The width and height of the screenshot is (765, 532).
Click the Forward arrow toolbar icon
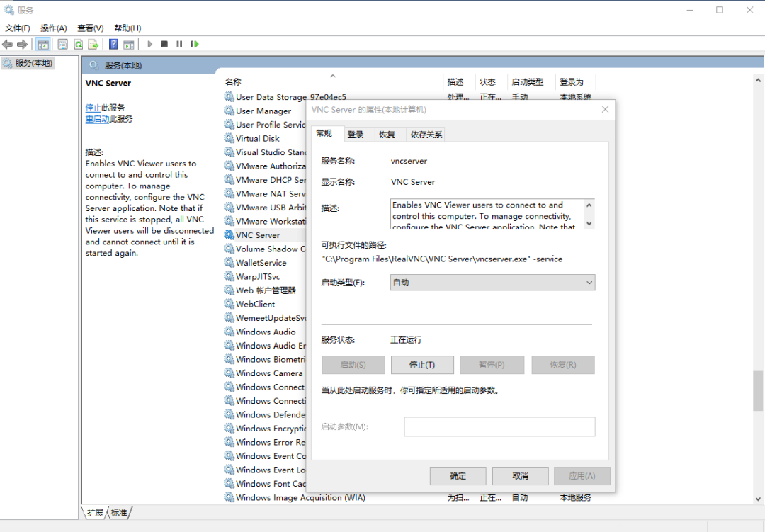pos(22,45)
